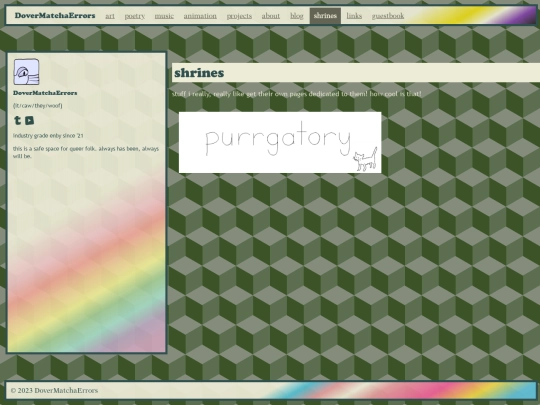Open the blog page
Image resolution: width=540 pixels, height=405 pixels.
tap(297, 16)
